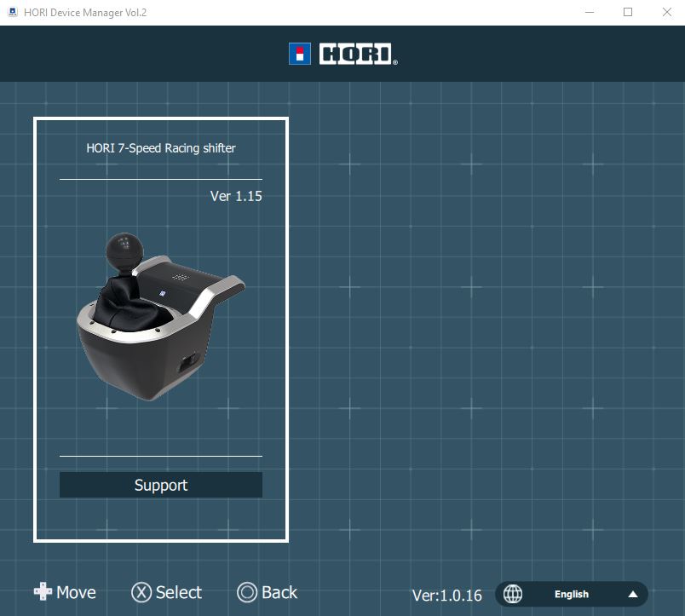Click the Select text label

coord(179,592)
